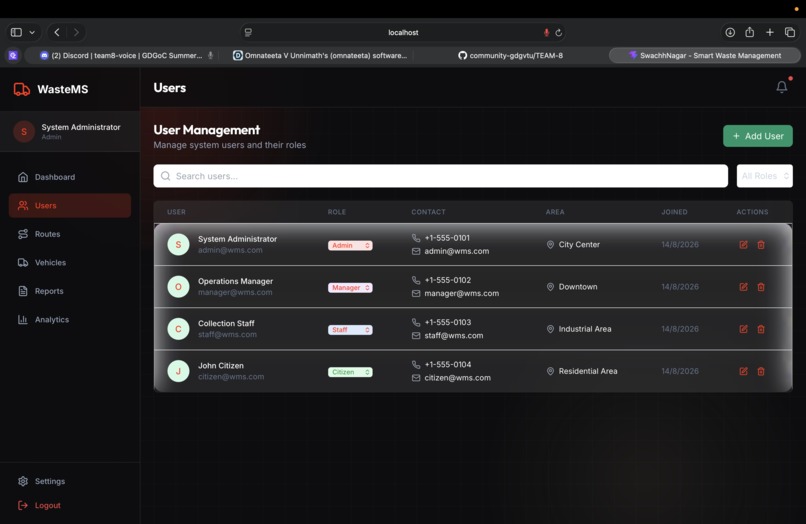Change the Manager role dropdown
The height and width of the screenshot is (524, 806).
tap(350, 287)
